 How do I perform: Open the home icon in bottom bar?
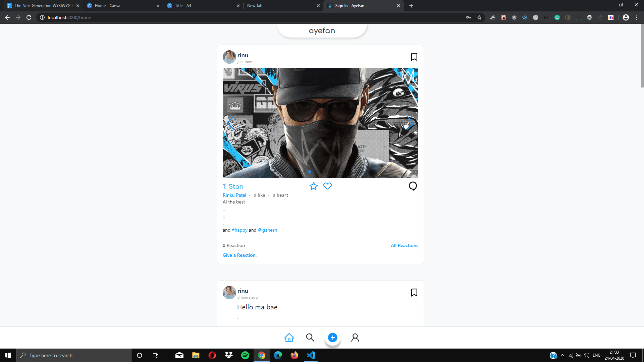pyautogui.click(x=289, y=338)
